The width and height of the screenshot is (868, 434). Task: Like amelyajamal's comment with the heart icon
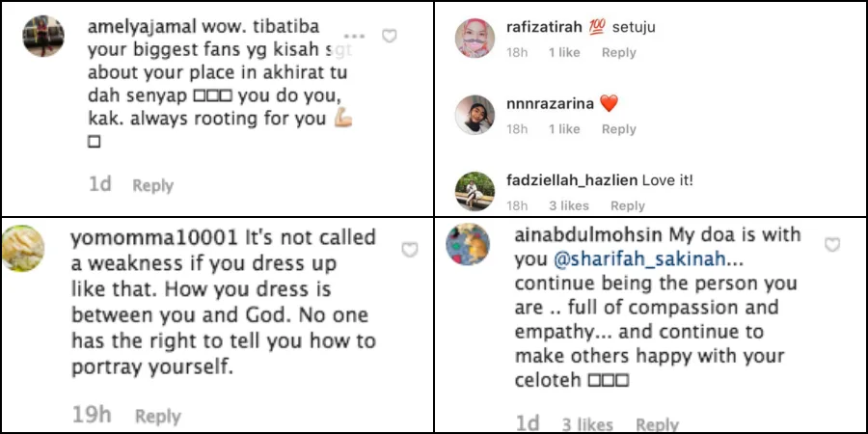click(x=390, y=36)
